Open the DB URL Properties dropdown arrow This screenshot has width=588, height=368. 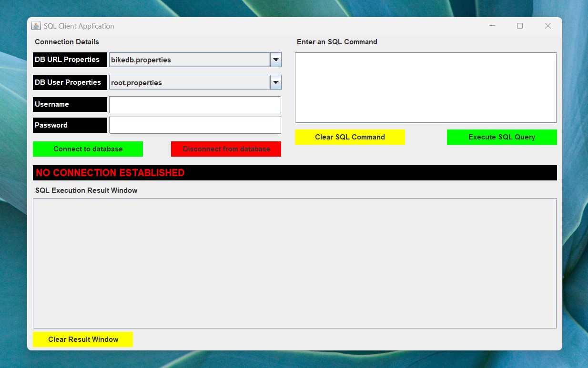coord(275,60)
